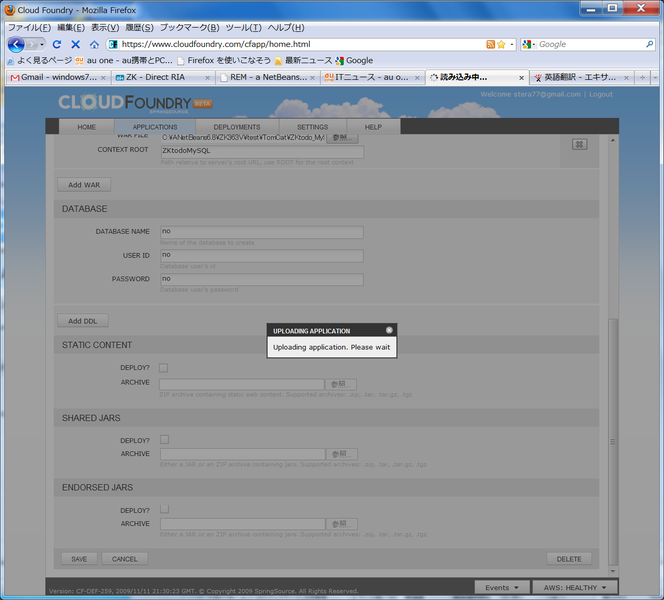Click the PASSWORD input field
This screenshot has width=664, height=600.
pos(262,279)
